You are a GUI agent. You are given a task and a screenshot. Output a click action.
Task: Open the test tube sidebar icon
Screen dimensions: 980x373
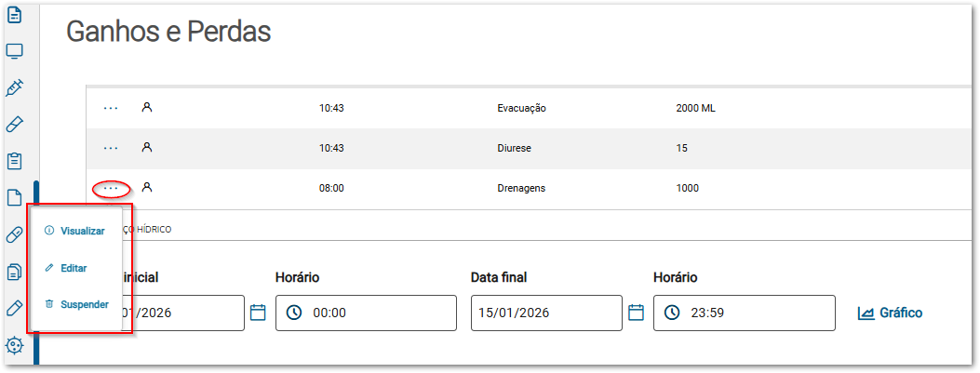click(15, 125)
